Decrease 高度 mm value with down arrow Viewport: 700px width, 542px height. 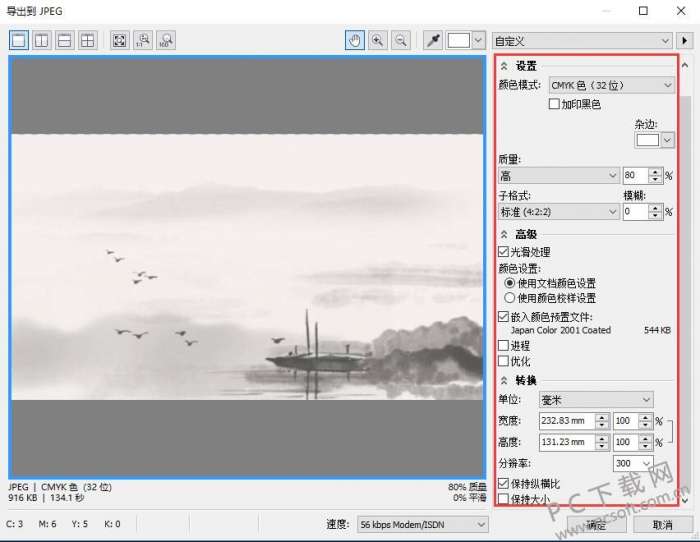602,446
